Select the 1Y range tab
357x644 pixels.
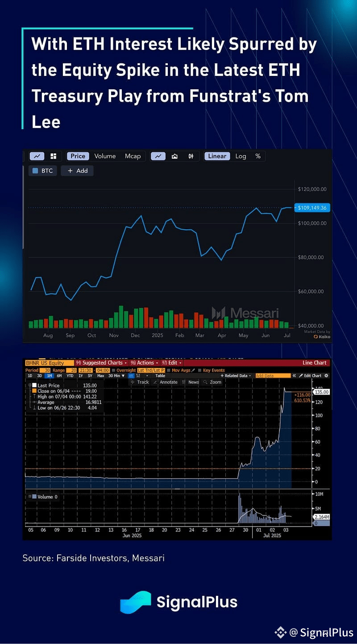tap(80, 376)
